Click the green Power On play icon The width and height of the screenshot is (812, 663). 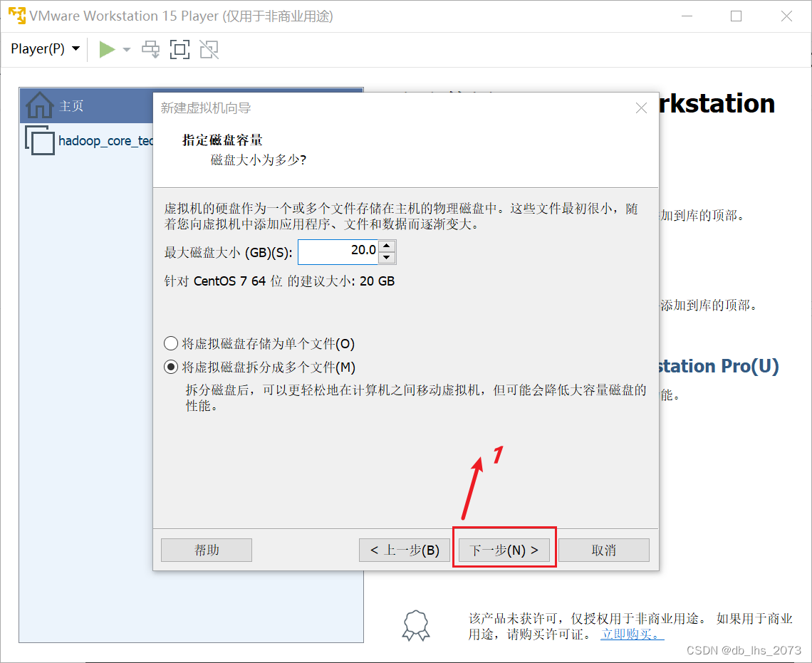pos(107,50)
